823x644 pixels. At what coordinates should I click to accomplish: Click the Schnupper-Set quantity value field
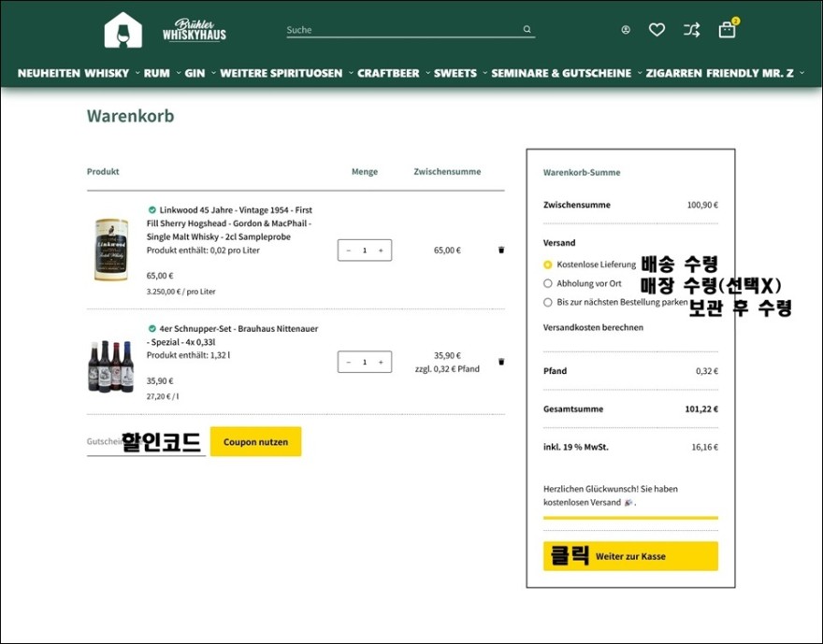[x=365, y=362]
